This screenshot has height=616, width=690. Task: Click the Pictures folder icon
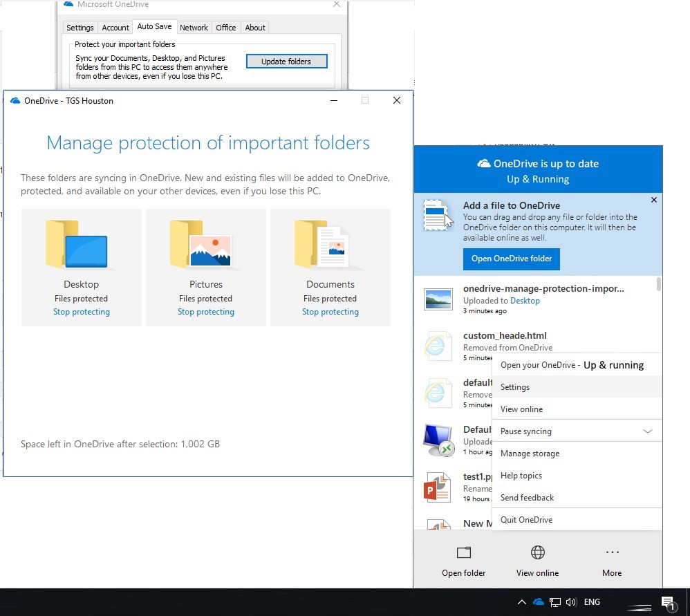201,245
